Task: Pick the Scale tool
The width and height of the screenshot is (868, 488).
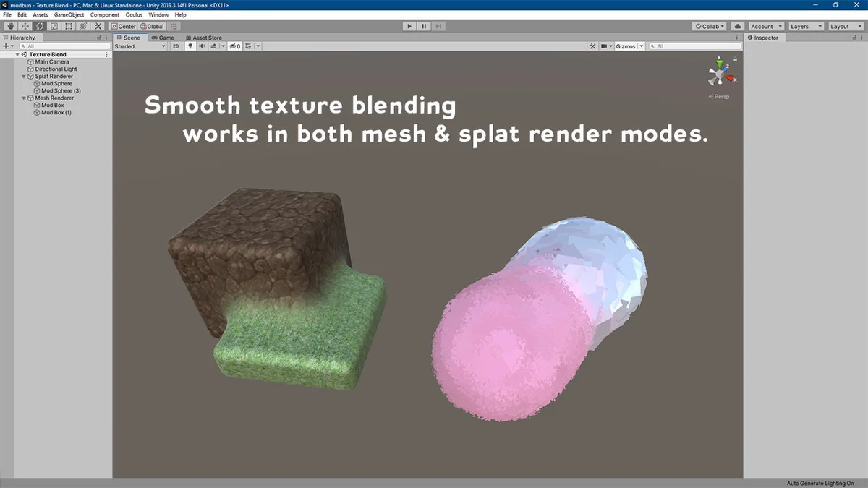Action: click(54, 26)
